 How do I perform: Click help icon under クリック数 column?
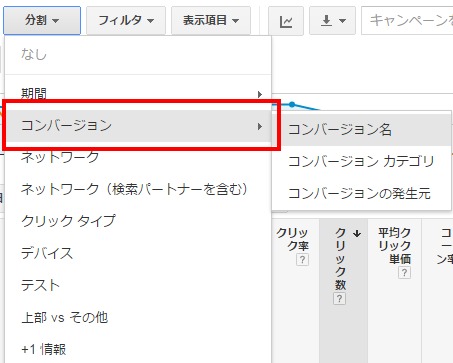pyautogui.click(x=339, y=298)
